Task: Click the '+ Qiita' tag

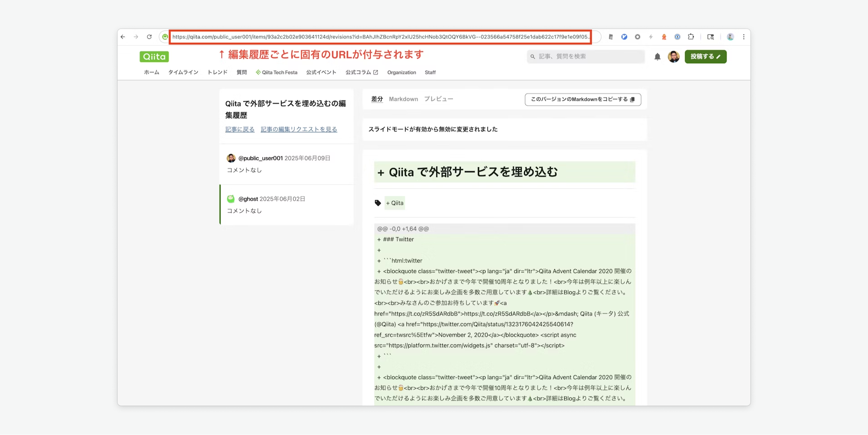Action: click(x=395, y=203)
